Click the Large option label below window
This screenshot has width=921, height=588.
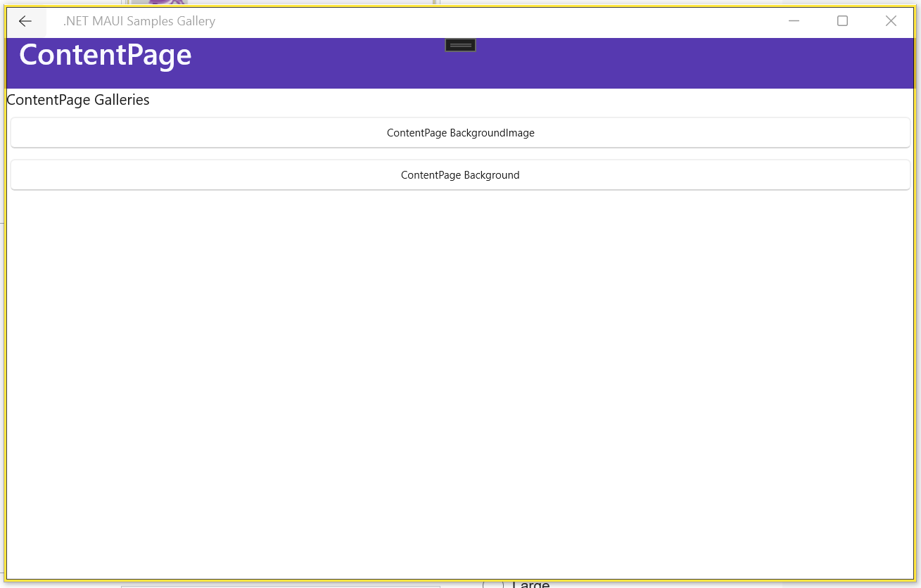tap(531, 584)
